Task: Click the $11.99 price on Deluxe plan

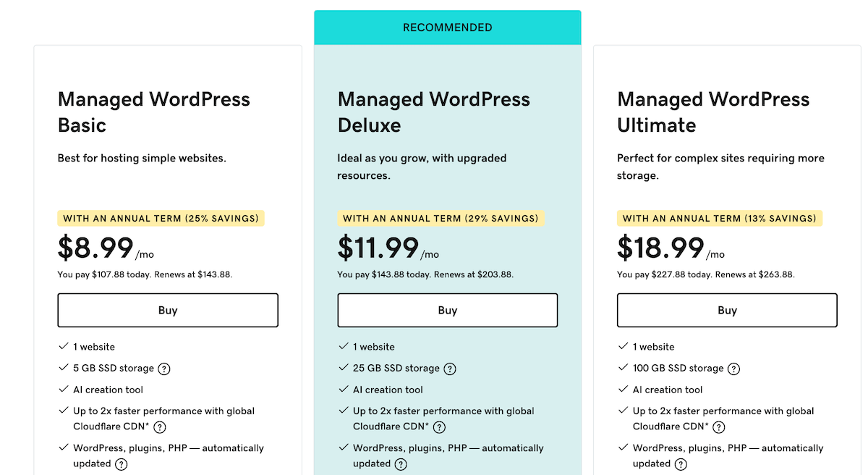Action: [x=378, y=248]
